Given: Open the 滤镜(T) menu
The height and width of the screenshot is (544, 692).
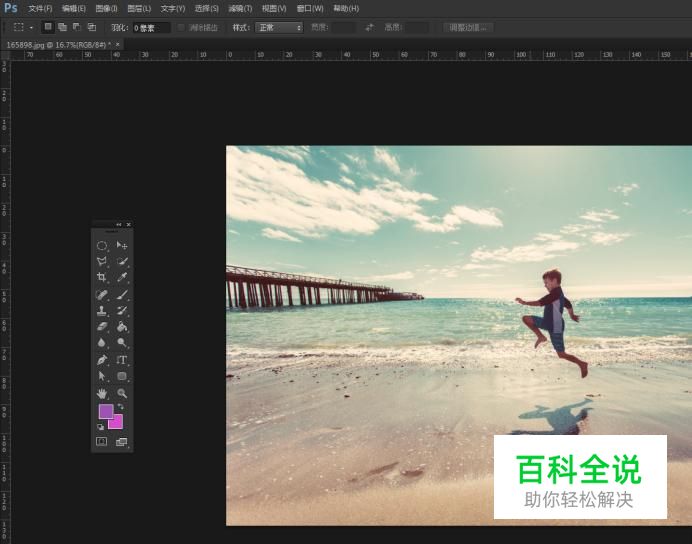Looking at the screenshot, I should [238, 8].
